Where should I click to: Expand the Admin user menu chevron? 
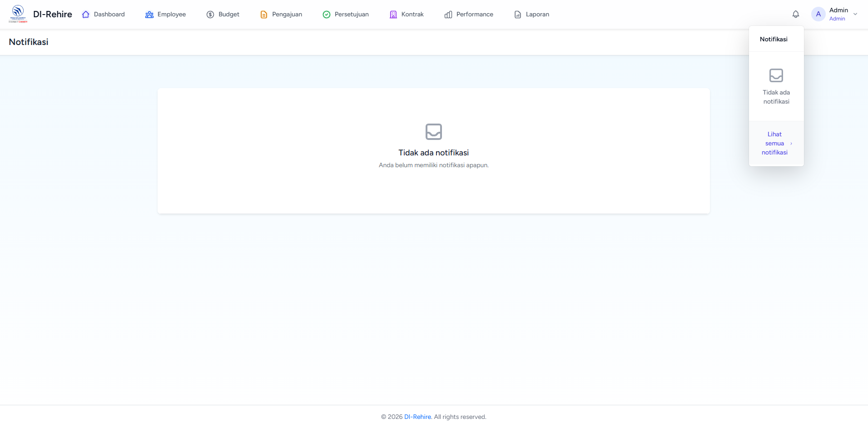(855, 14)
